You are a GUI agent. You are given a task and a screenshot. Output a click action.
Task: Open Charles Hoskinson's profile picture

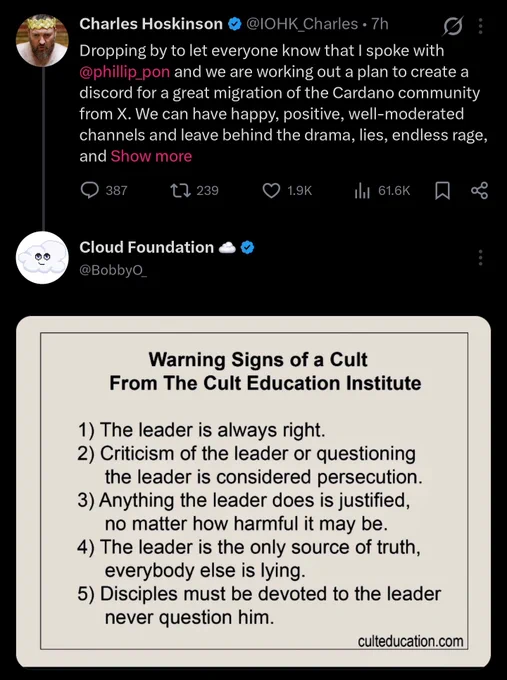pyautogui.click(x=42, y=40)
